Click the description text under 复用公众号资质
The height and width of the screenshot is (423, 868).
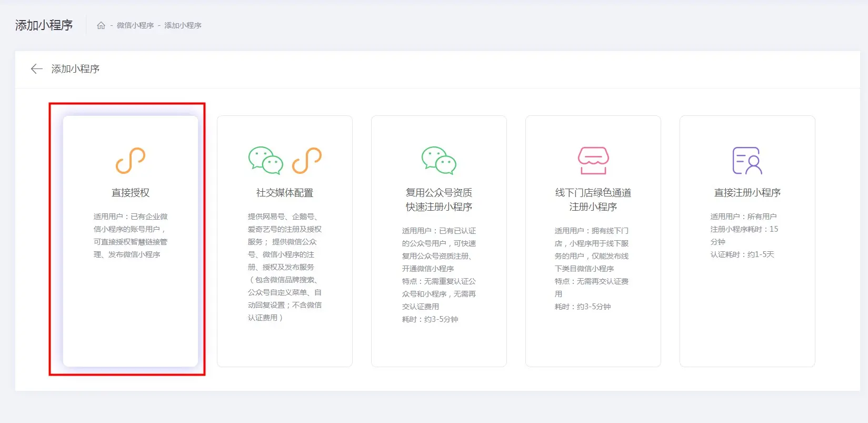click(438, 275)
